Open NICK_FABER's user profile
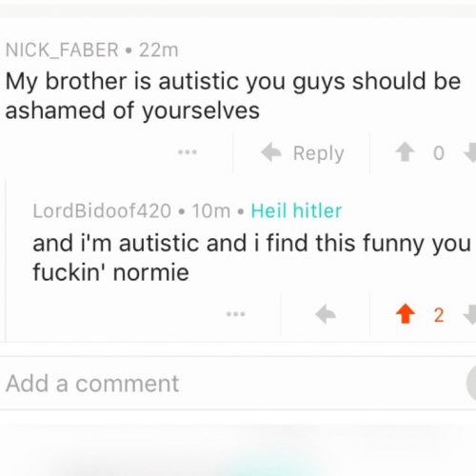The height and width of the screenshot is (476, 476). pos(62,50)
